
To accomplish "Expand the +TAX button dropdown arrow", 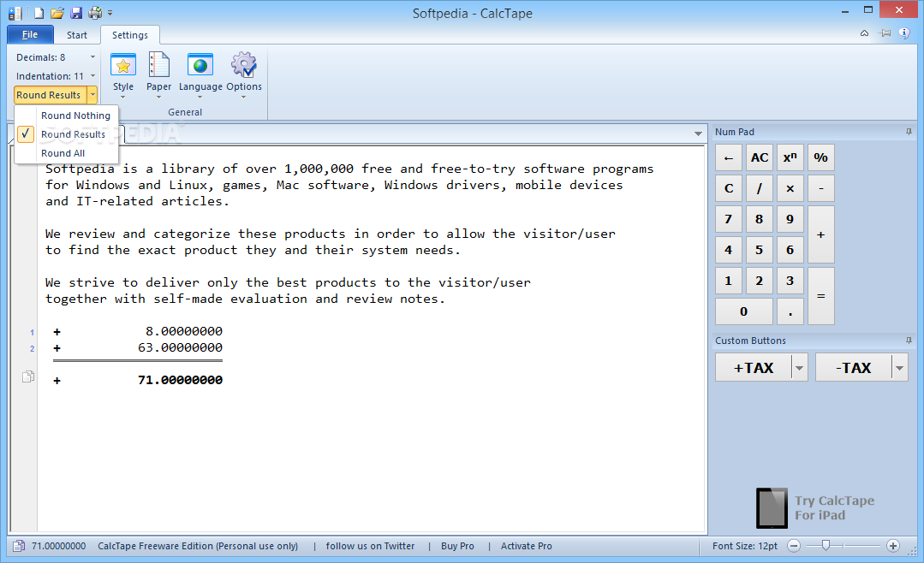I will 800,368.
